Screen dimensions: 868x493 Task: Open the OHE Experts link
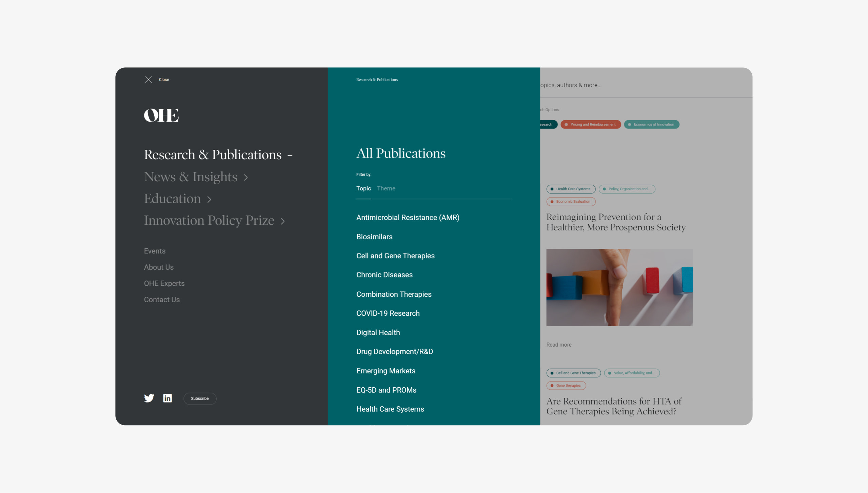(x=164, y=284)
